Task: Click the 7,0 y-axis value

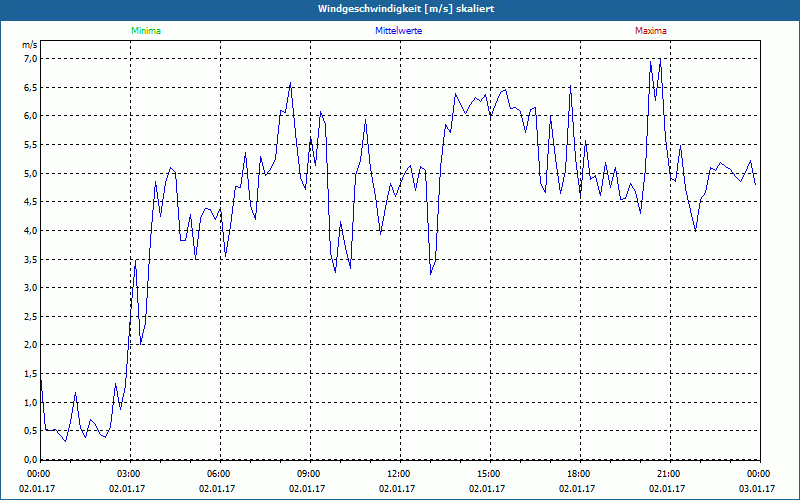Action: tap(31, 59)
